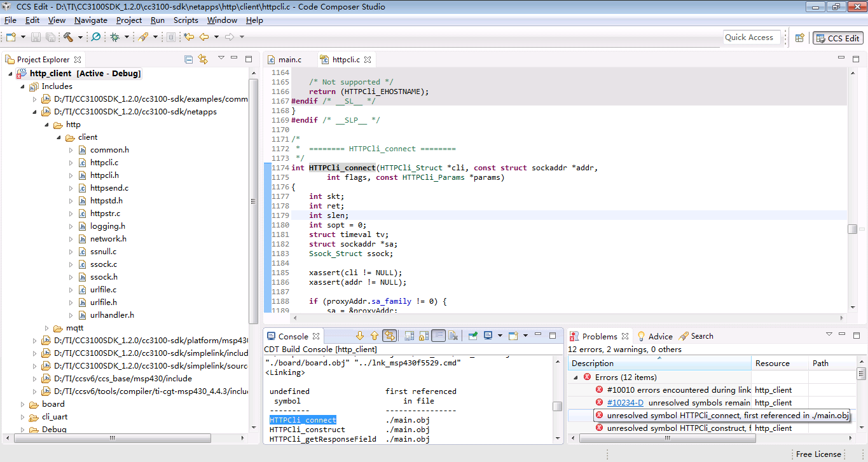Switch to the main.c editor tab
This screenshot has height=462, width=868.
289,60
